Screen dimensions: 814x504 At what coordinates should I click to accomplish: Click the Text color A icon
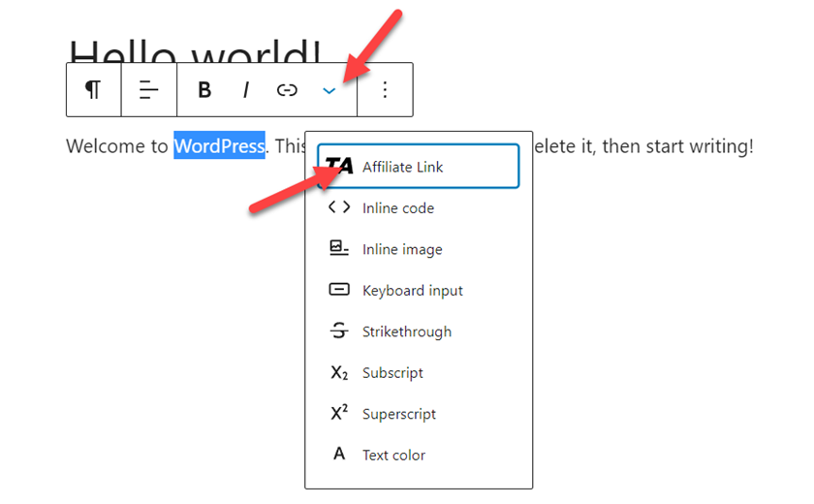(x=339, y=454)
